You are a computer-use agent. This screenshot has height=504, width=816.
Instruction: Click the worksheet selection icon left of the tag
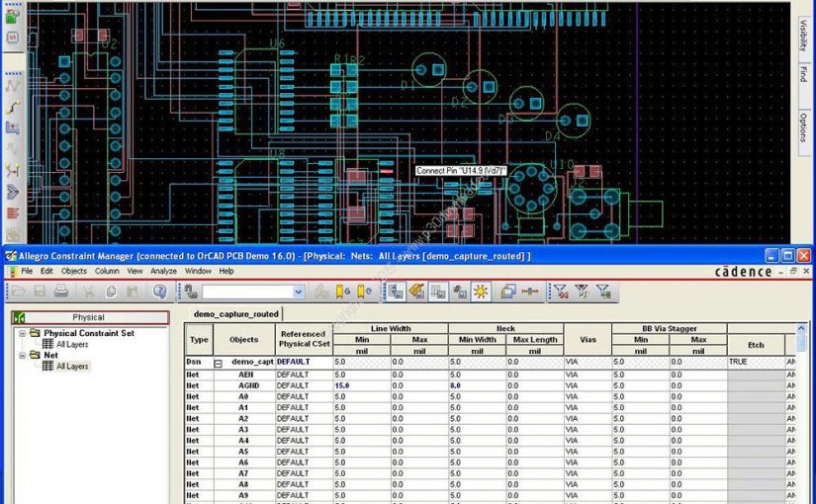click(x=396, y=292)
